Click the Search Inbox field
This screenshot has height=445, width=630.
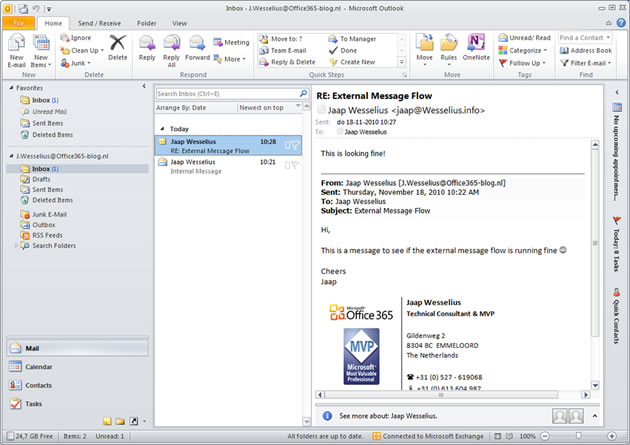pyautogui.click(x=227, y=94)
